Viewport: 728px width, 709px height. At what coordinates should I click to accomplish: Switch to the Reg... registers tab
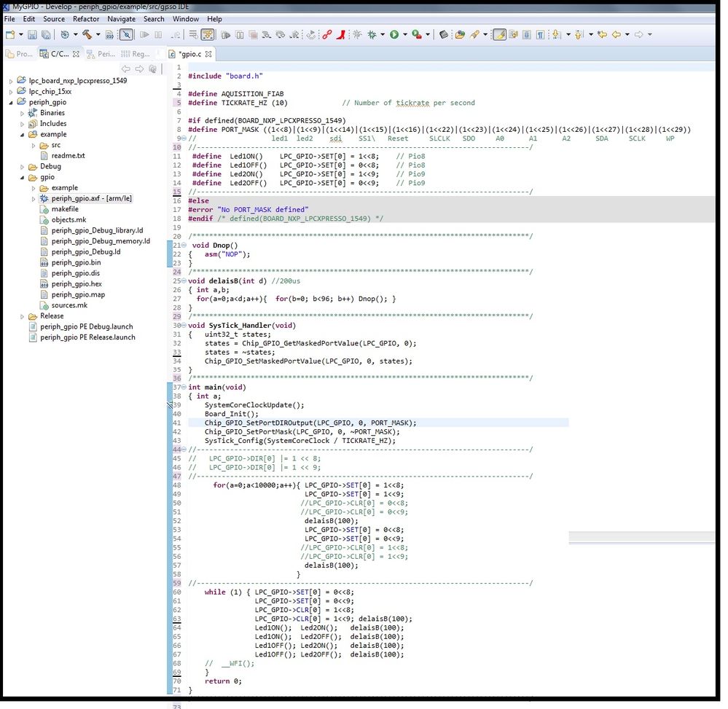pos(136,54)
